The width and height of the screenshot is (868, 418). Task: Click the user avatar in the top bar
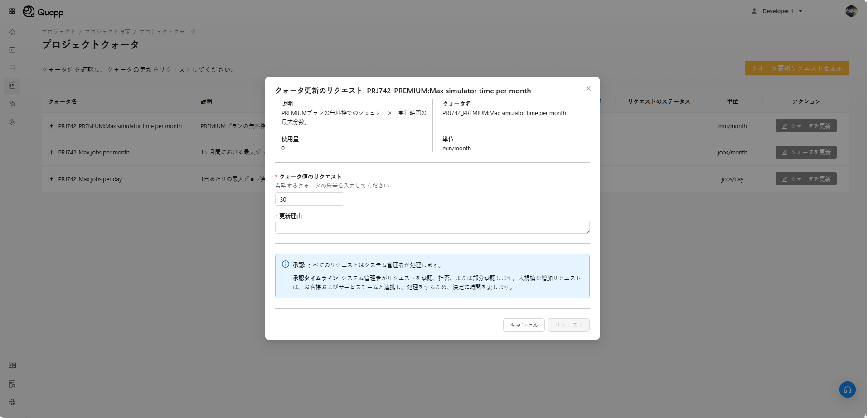click(851, 11)
